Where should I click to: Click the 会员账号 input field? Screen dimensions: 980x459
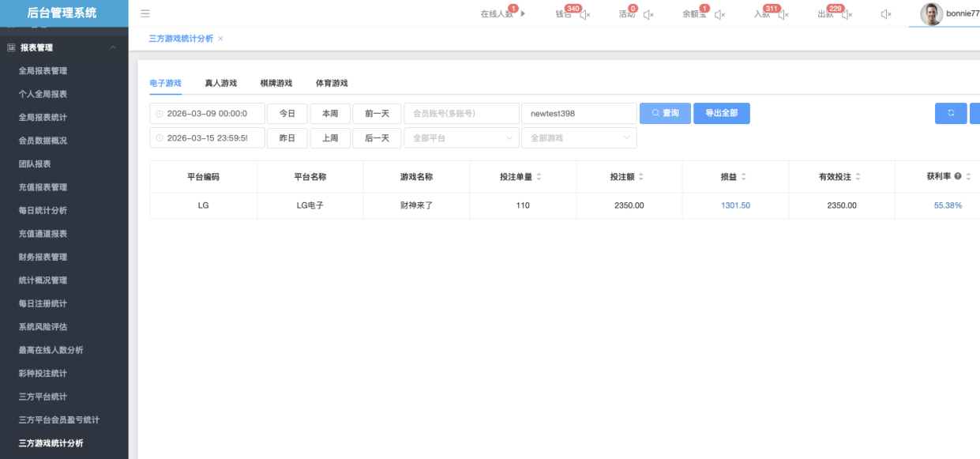coord(461,114)
